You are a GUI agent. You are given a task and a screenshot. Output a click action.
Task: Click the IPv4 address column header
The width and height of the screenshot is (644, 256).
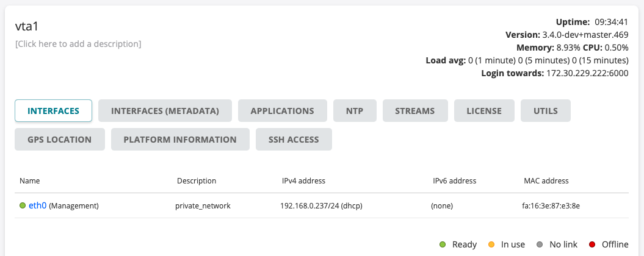[303, 181]
